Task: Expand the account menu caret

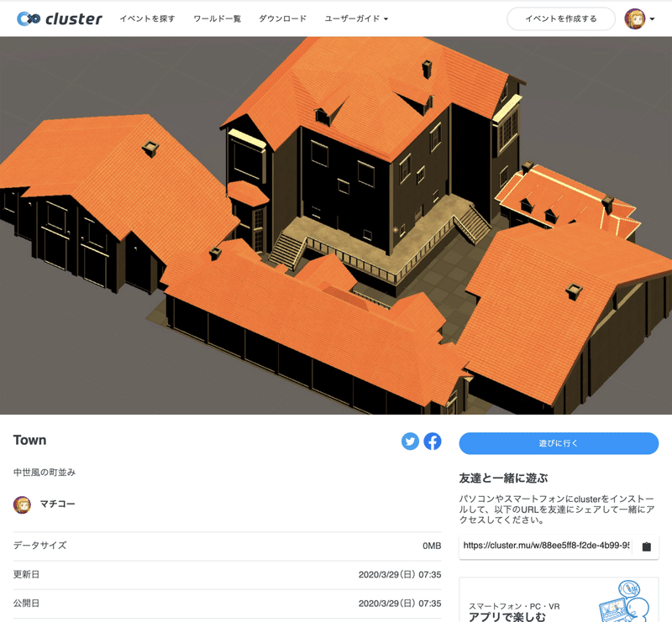Action: (x=653, y=18)
